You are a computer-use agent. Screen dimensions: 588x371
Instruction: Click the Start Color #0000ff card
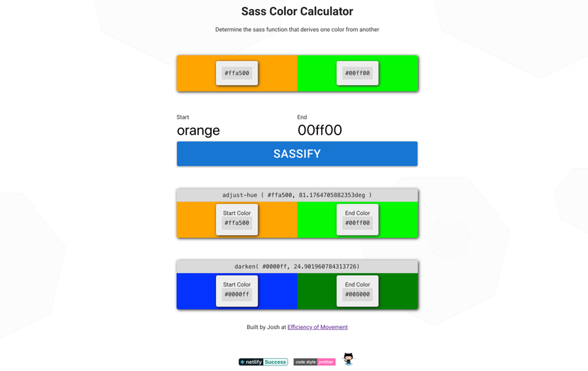click(236, 291)
